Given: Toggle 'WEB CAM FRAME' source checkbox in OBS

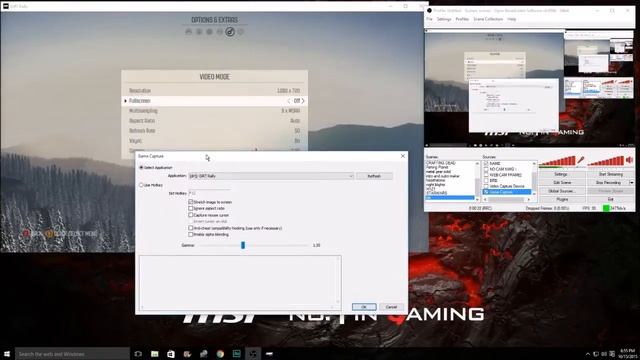Looking at the screenshot, I should click(x=486, y=175).
